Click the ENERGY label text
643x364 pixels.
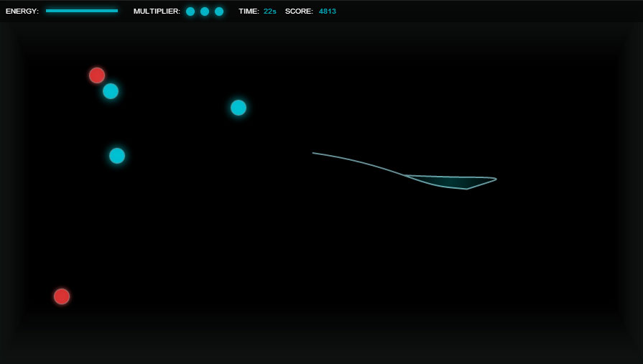pyautogui.click(x=22, y=11)
